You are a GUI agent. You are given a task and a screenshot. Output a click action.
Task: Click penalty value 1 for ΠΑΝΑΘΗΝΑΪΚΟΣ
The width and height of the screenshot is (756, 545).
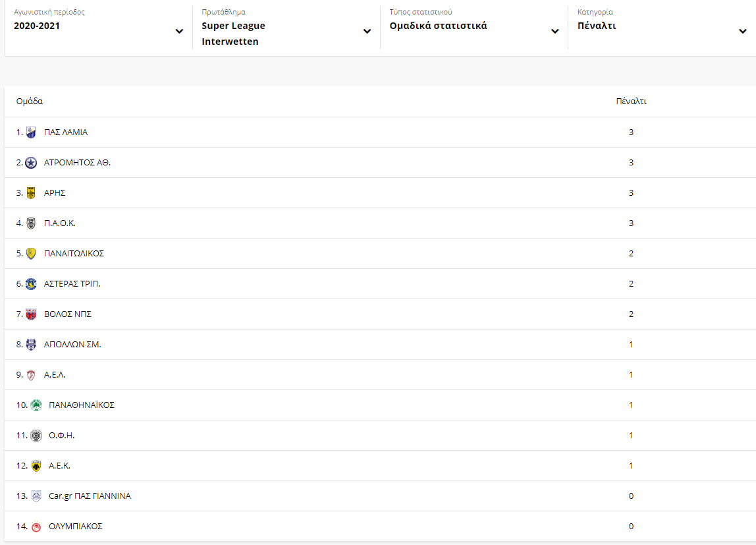pos(631,405)
